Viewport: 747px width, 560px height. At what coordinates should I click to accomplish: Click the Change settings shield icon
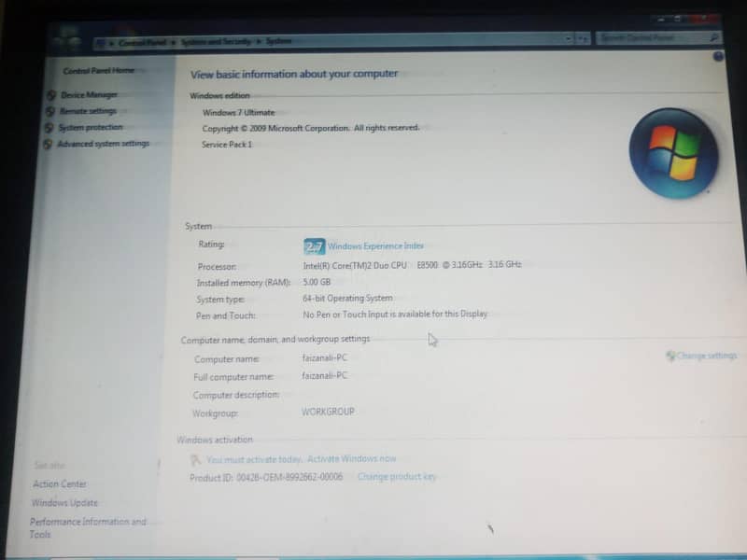[670, 356]
